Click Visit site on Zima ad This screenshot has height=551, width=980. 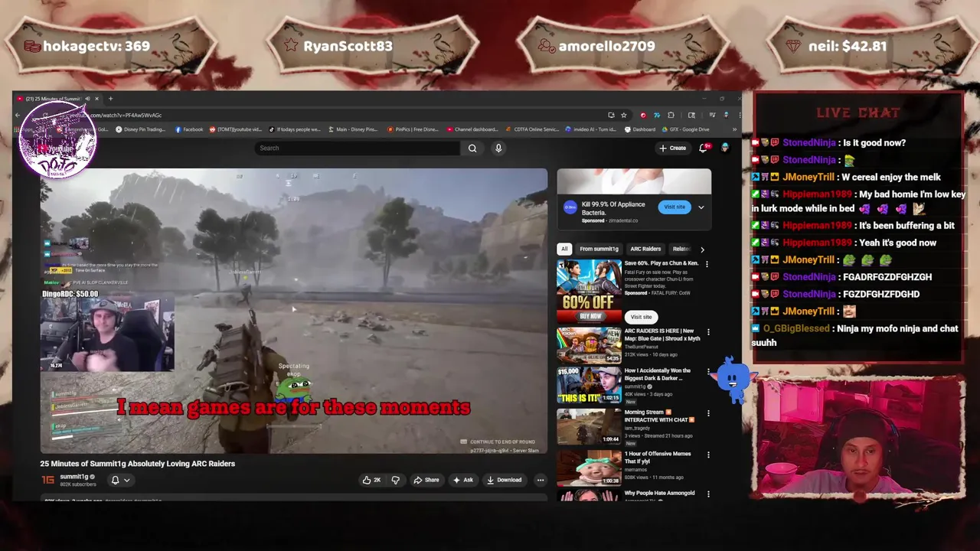click(675, 207)
